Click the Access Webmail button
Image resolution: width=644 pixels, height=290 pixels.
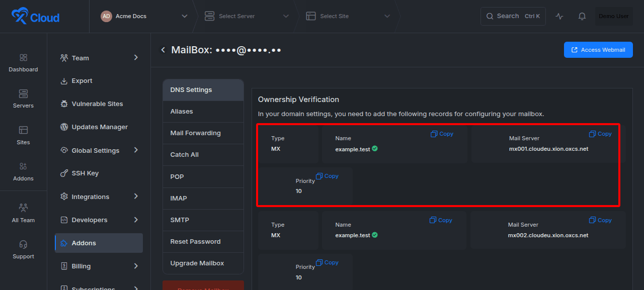pos(598,50)
